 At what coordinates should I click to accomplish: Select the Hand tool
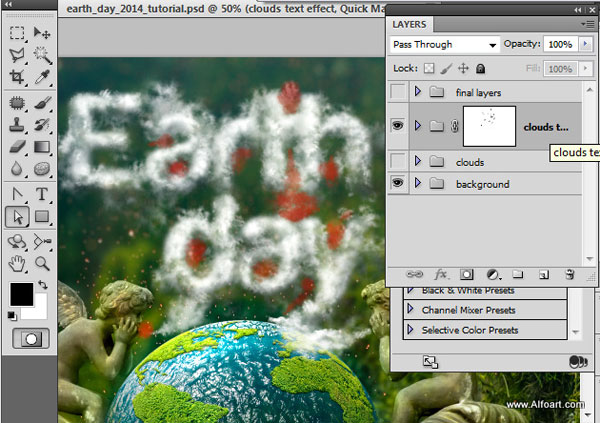(17, 264)
